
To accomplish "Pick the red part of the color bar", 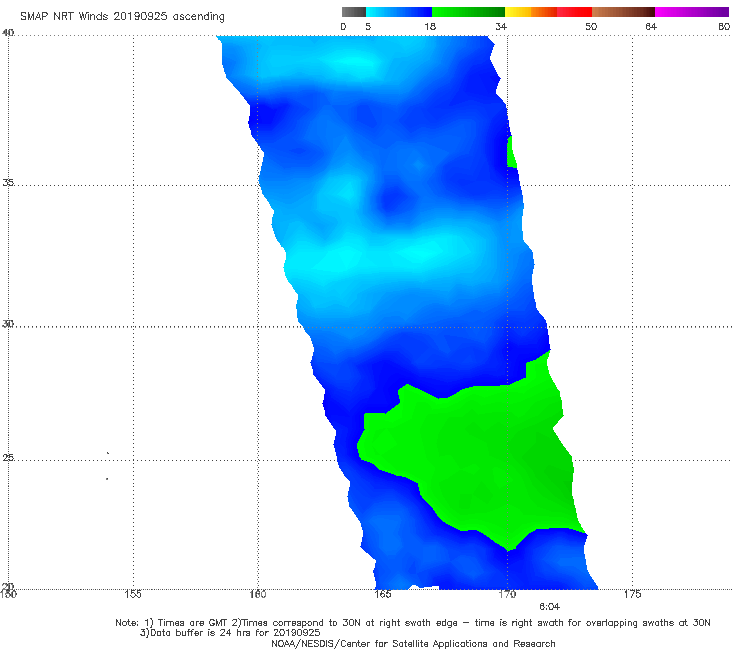I will pyautogui.click(x=574, y=12).
